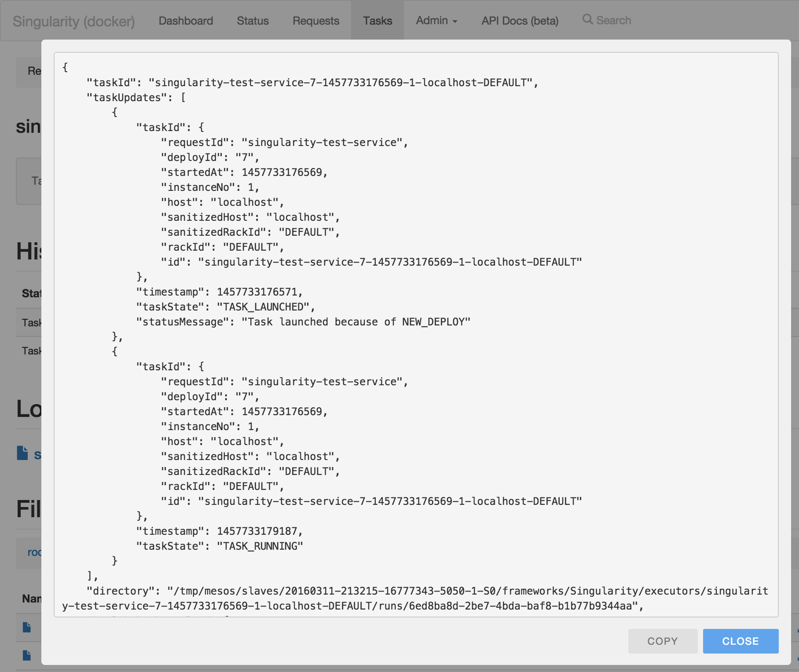Screen dimensions: 799x672
Task: Click the "directory" path line in the JSON
Action: (x=415, y=599)
